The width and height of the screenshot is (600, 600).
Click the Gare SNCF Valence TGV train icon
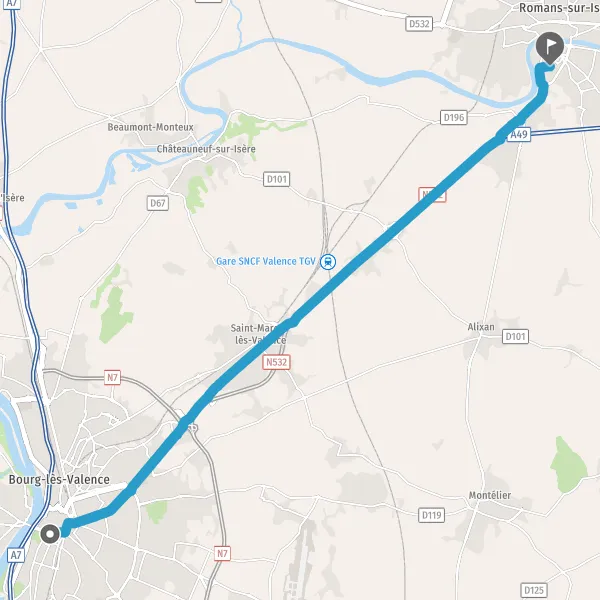point(328,262)
